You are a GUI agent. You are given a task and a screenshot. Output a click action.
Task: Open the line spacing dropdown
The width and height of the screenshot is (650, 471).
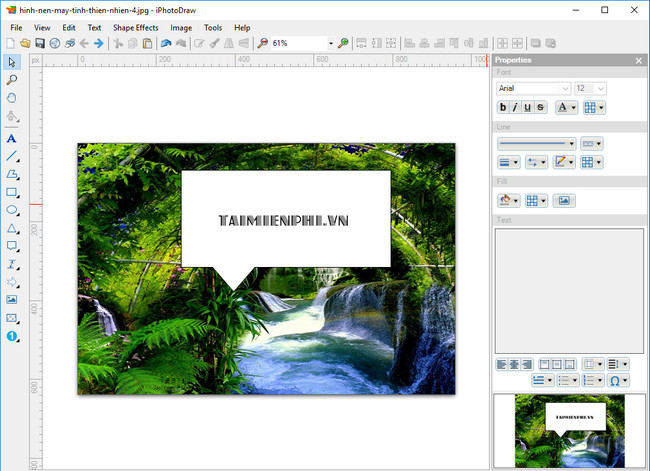[x=618, y=364]
